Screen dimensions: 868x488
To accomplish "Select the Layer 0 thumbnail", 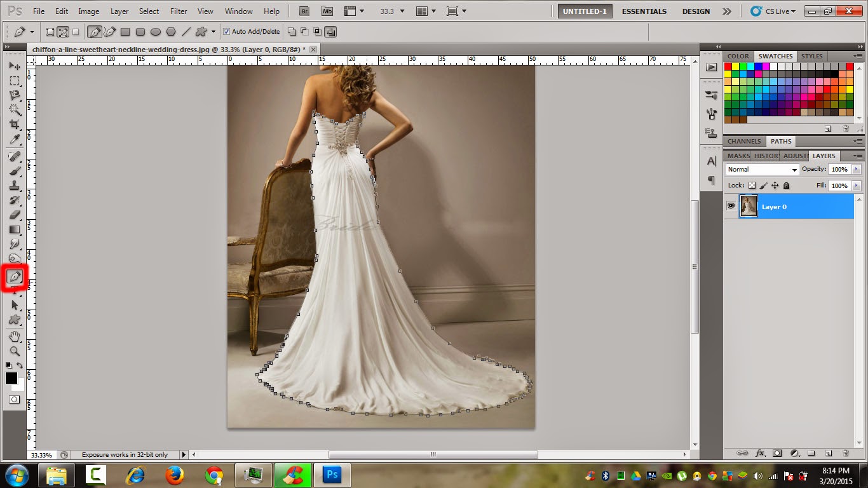I will [749, 206].
